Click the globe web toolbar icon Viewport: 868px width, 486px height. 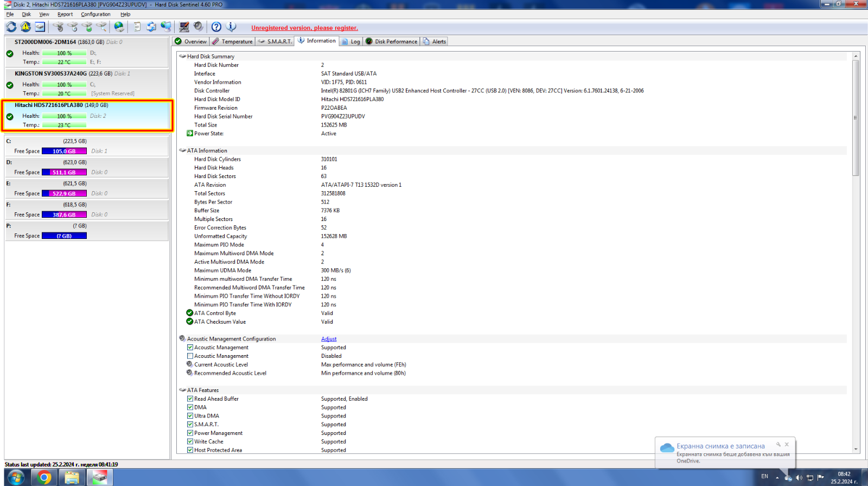[119, 27]
